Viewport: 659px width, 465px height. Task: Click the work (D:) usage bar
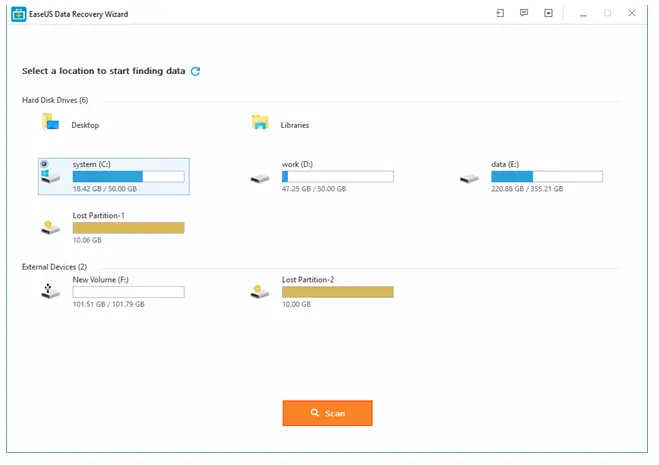(x=337, y=177)
